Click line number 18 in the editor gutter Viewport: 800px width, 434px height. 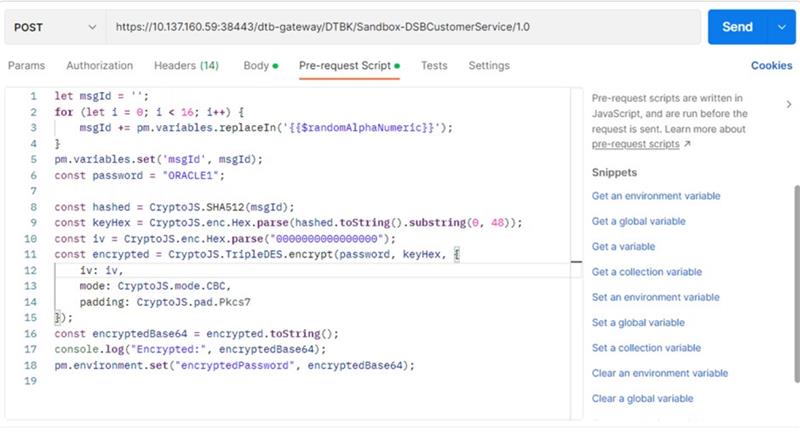click(x=32, y=365)
